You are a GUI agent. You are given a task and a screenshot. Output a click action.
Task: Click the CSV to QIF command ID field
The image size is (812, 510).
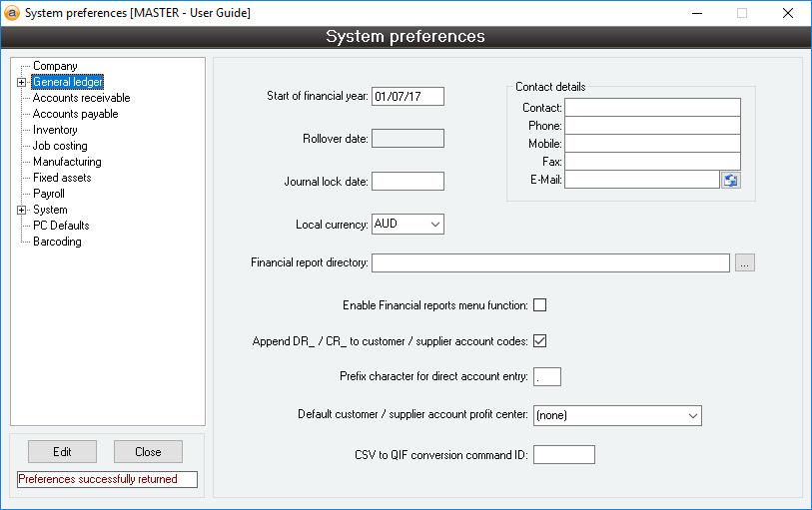pos(564,455)
